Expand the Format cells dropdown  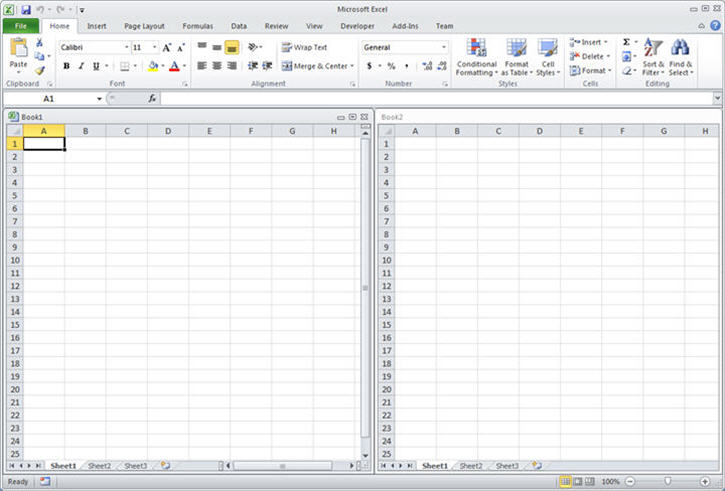610,70
